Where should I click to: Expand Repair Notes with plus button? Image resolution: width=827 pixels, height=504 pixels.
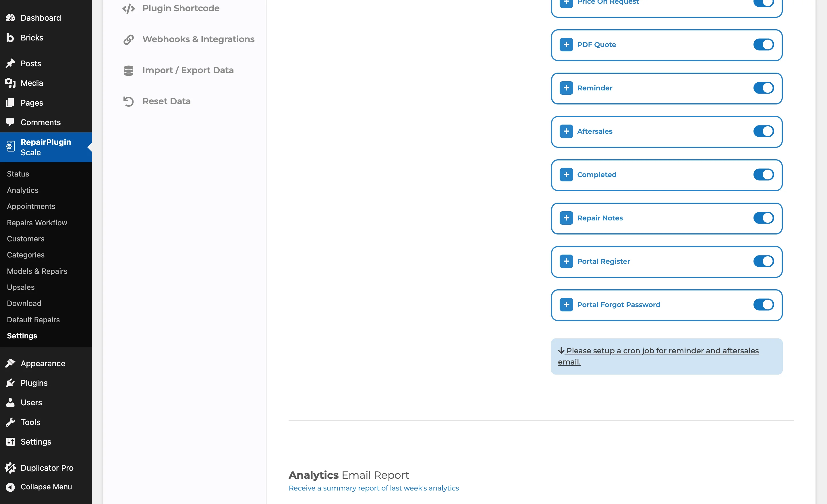[x=566, y=218]
